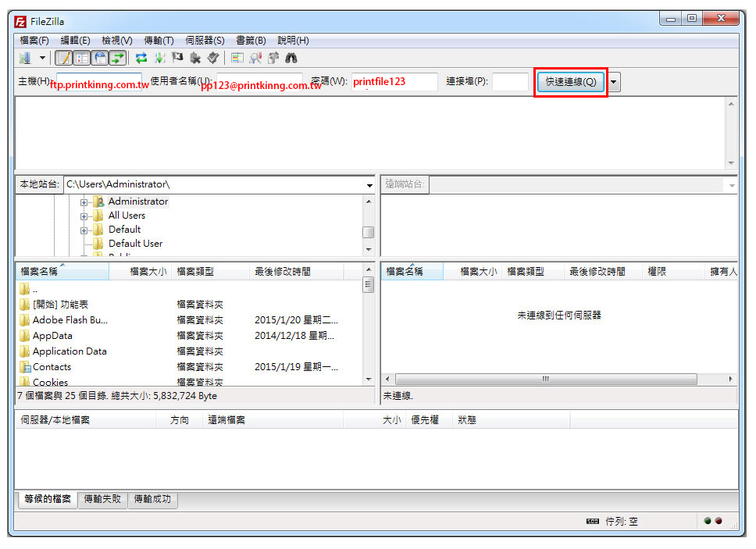
Task: Click the FileZilla title bar logo
Action: tap(20, 22)
